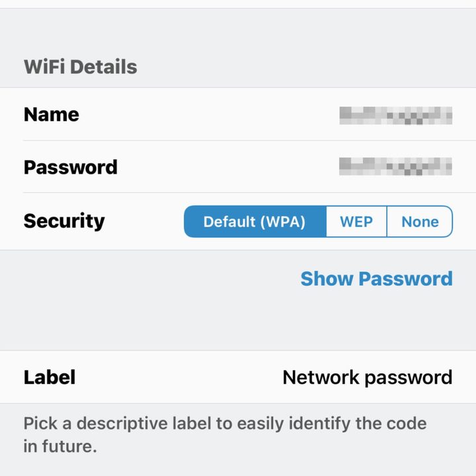The height and width of the screenshot is (476, 476).
Task: Tap the WiFi Details section header
Action: click(x=80, y=67)
